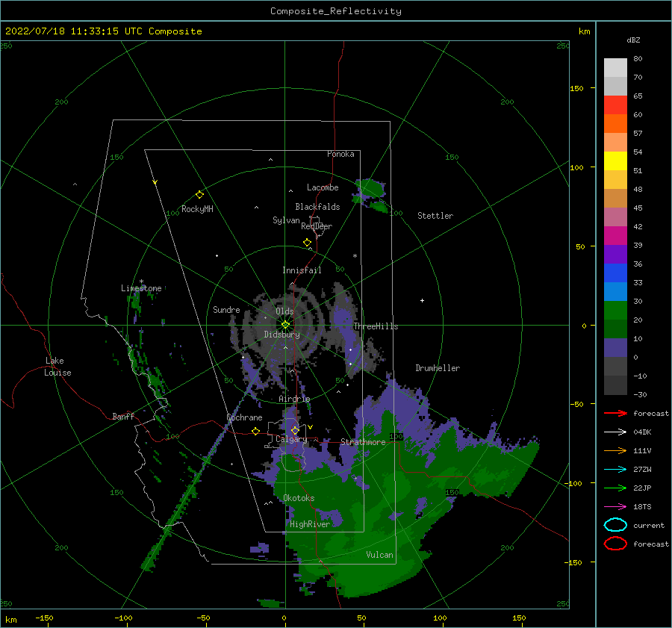Select the green swatch between 30 and 20 dBZ
The height and width of the screenshot is (628, 672).
(x=615, y=310)
